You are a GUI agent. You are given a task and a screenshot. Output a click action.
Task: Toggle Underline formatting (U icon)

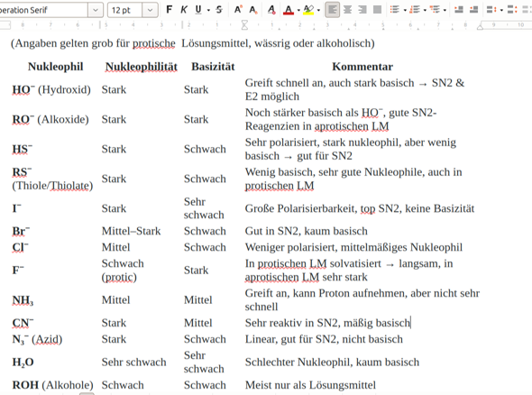(198, 10)
